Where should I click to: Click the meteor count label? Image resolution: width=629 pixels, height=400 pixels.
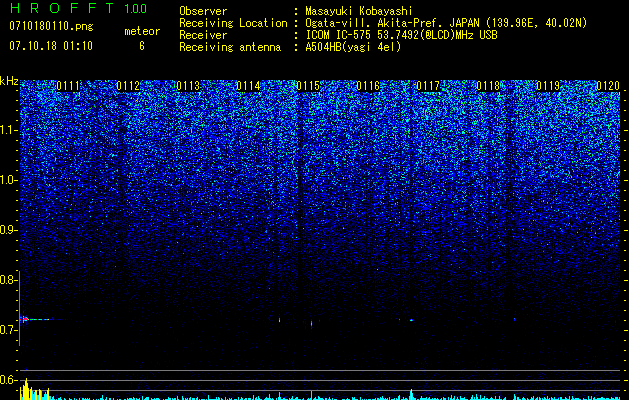(x=142, y=31)
